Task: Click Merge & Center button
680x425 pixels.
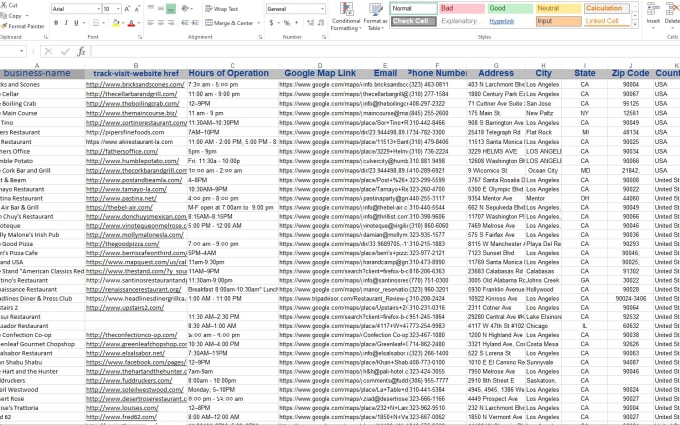Action: [x=229, y=23]
